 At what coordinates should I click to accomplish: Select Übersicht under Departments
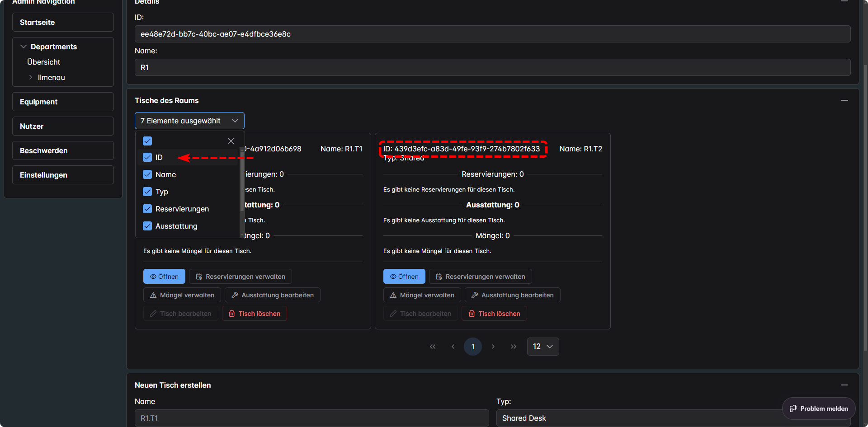[x=43, y=62]
